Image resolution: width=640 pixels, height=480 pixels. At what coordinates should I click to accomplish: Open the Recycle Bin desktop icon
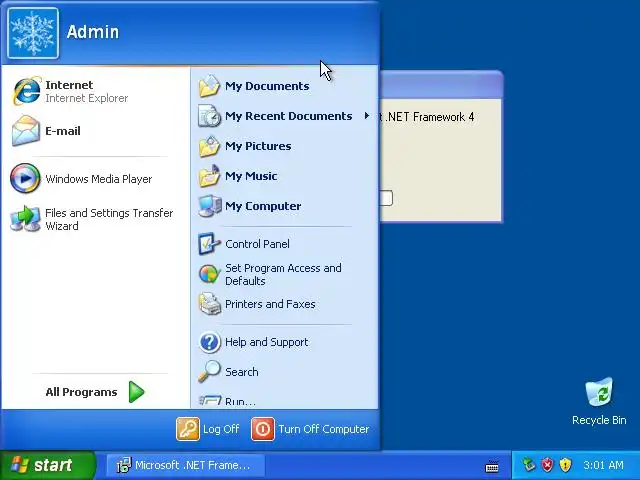pos(599,392)
